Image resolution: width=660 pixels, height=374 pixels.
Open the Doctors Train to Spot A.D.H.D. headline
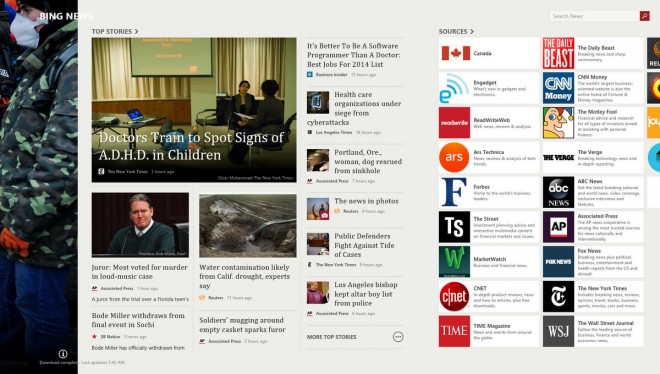[192, 146]
